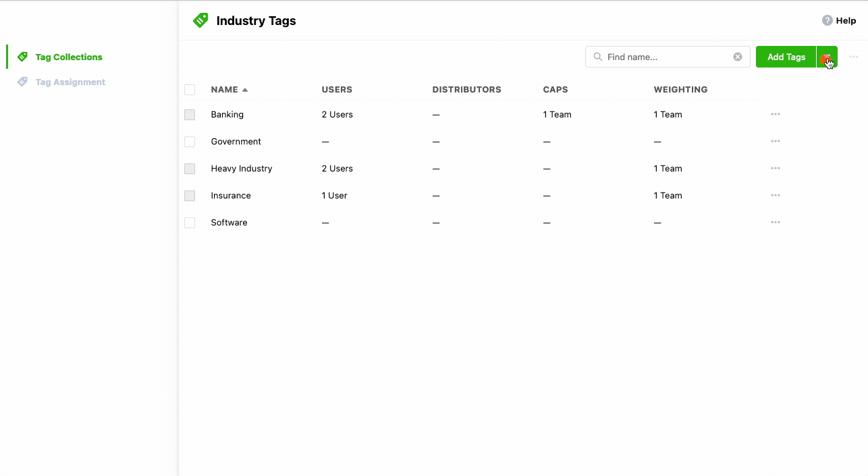The height and width of the screenshot is (476, 868).
Task: Open the Insurance row options menu
Action: tap(776, 195)
